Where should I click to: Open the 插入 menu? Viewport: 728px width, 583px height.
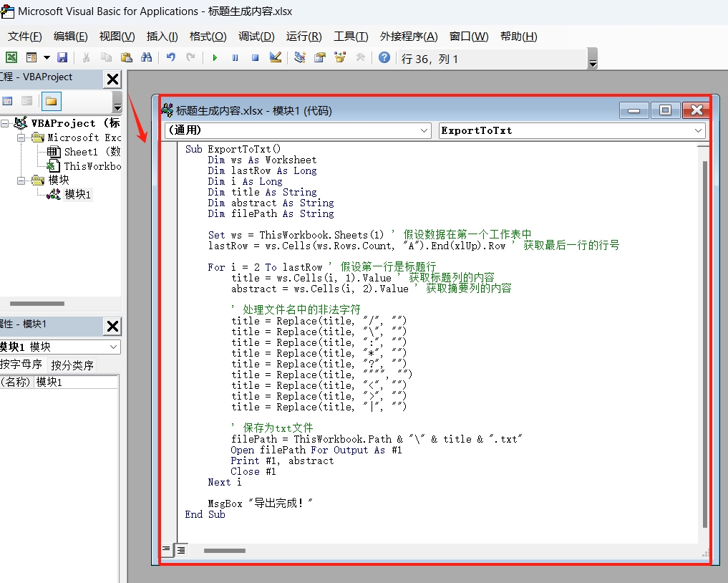[162, 37]
